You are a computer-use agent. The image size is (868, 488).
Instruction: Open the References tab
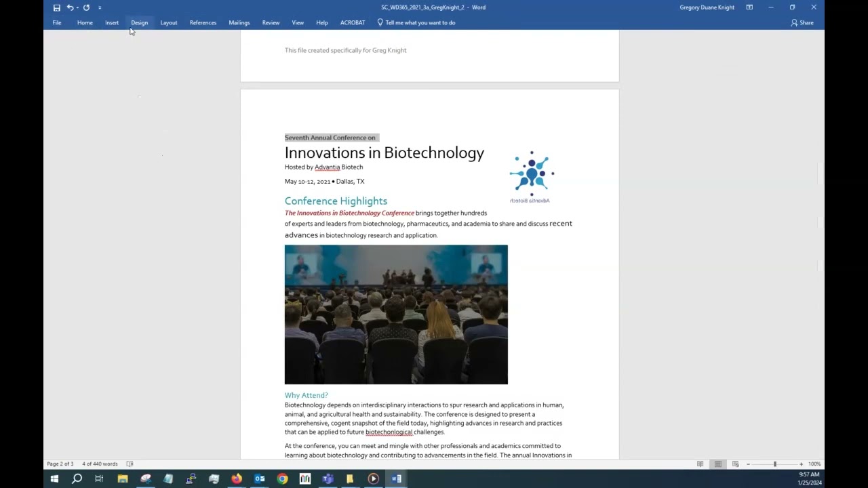[x=203, y=22]
